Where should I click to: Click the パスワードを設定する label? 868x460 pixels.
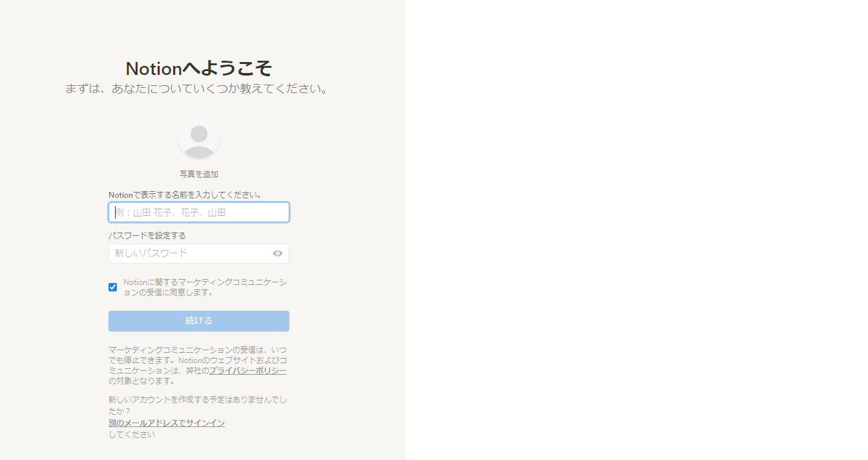click(147, 236)
